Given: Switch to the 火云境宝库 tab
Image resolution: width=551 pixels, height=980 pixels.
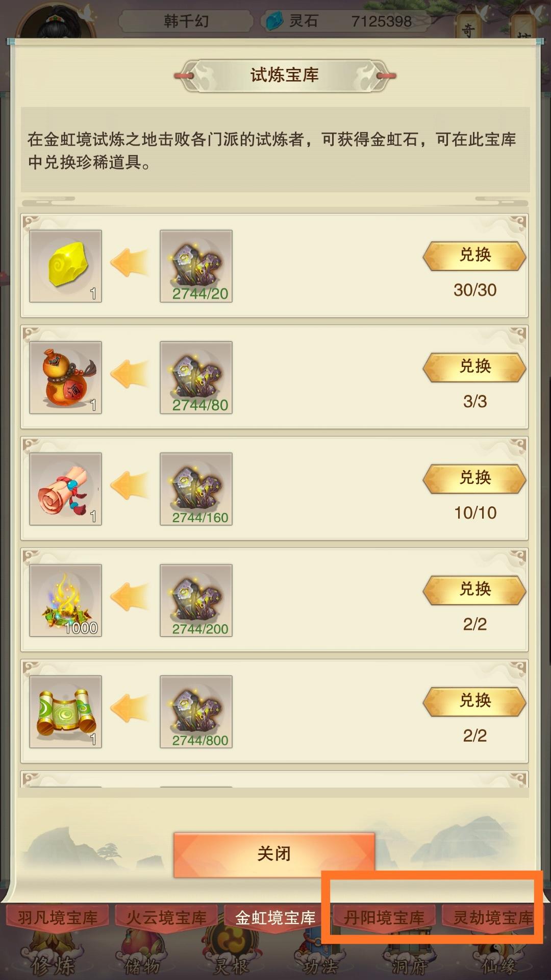Looking at the screenshot, I should click(166, 918).
